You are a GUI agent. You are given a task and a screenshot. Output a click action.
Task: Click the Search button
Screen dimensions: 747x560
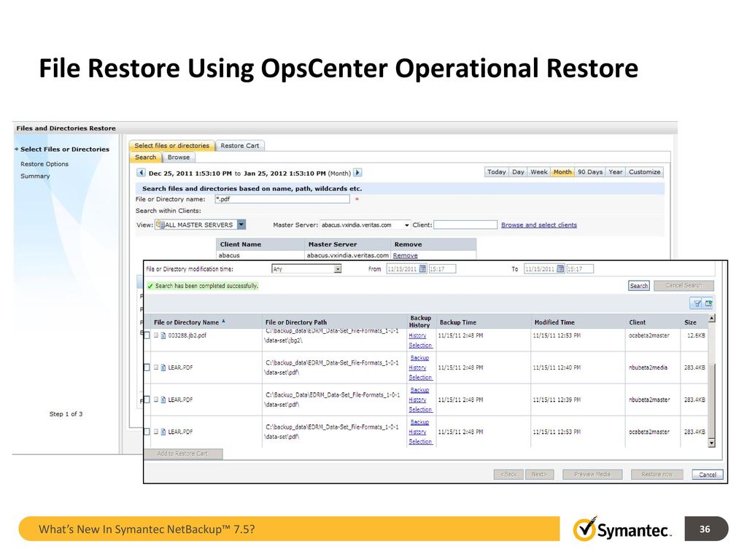638,286
